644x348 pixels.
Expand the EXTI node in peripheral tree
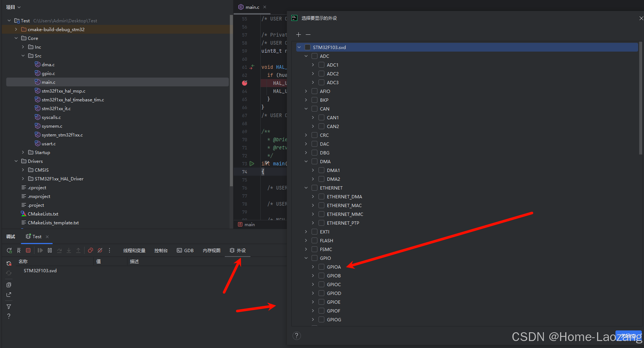pos(306,232)
